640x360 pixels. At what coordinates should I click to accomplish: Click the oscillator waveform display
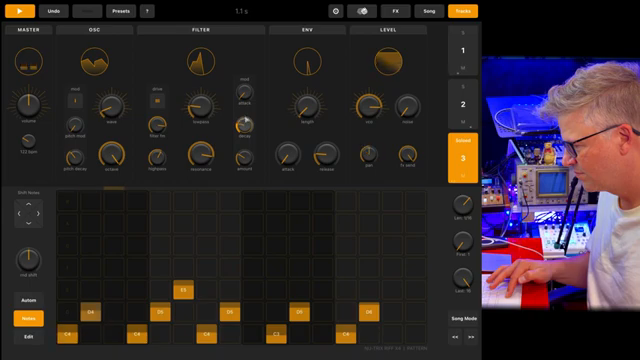click(94, 61)
